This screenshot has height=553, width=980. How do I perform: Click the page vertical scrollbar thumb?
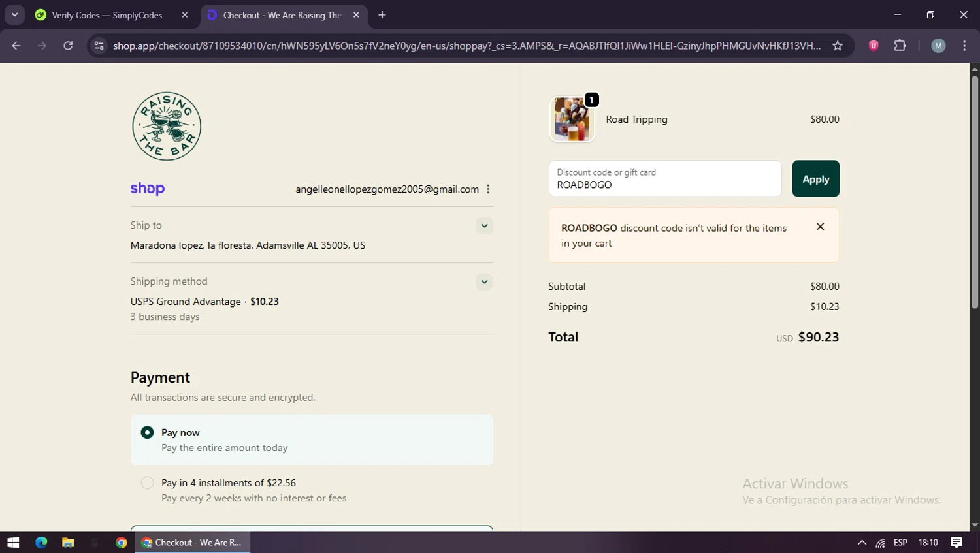click(975, 192)
